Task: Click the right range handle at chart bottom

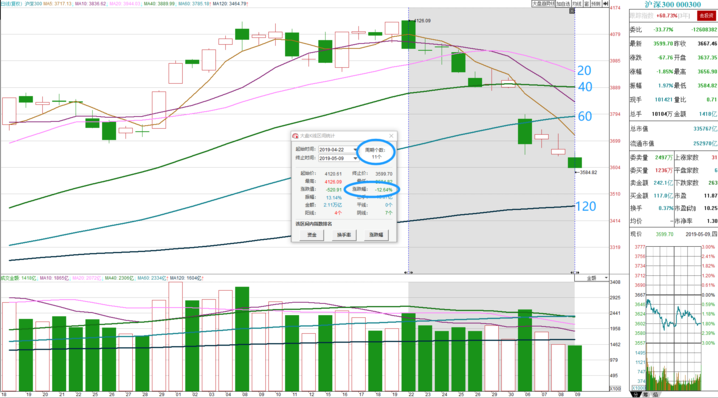Action: click(x=575, y=273)
